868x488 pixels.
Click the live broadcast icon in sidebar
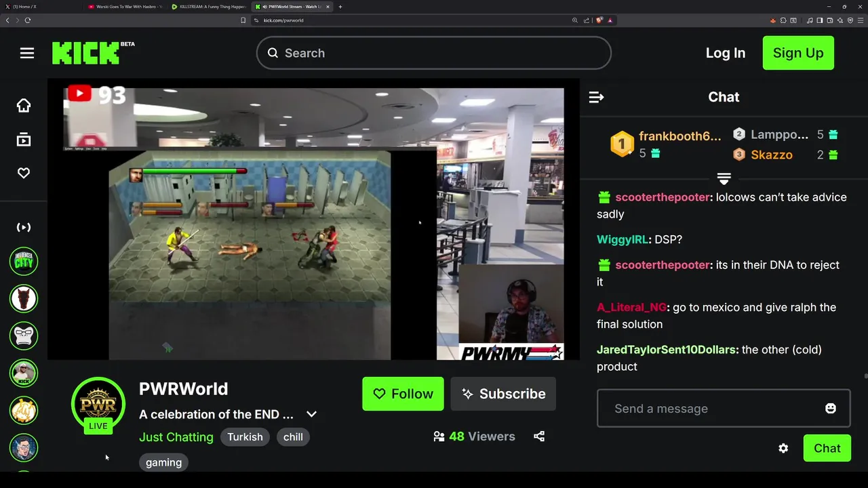24,227
